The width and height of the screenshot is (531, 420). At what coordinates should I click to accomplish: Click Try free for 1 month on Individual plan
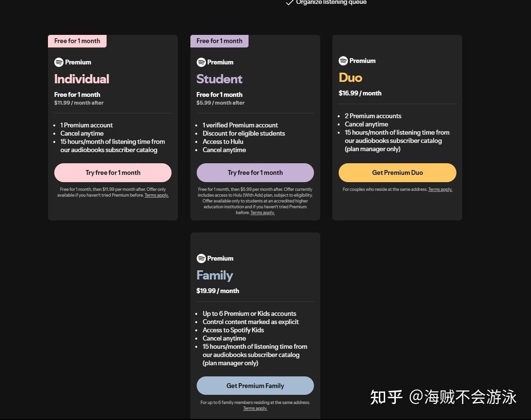113,172
